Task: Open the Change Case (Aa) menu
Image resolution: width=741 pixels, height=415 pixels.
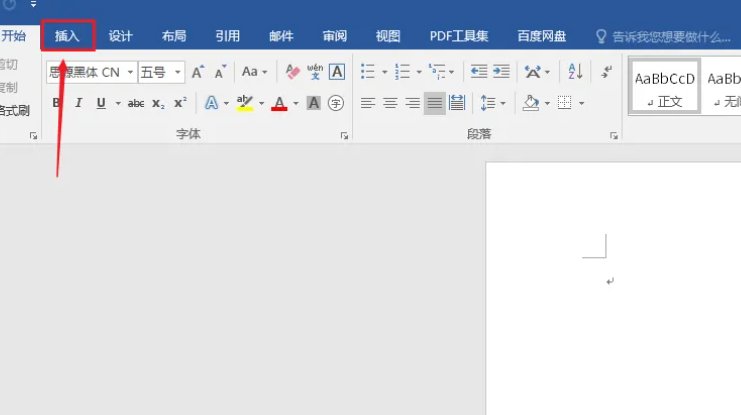Action: (254, 72)
